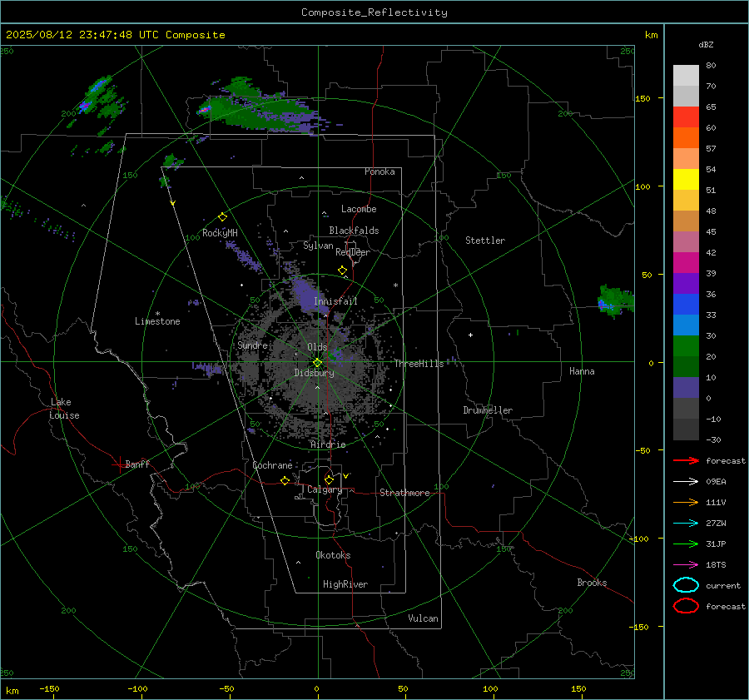Click the Olds town label
Image resolution: width=749 pixels, height=700 pixels.
[x=317, y=347]
